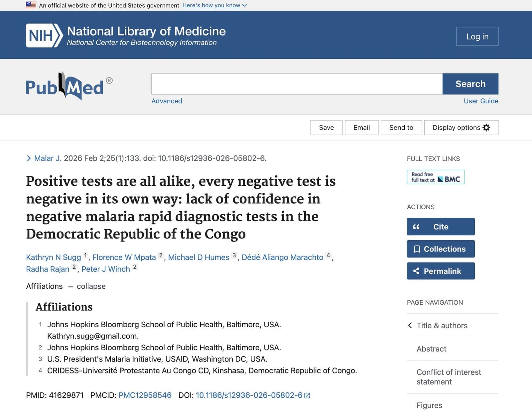Go to Title & authors section

pos(442,326)
